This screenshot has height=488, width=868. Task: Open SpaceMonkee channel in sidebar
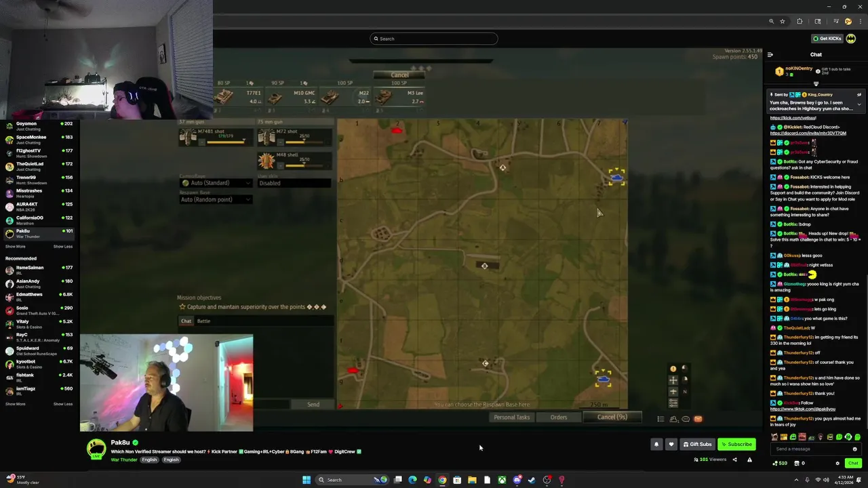39,140
